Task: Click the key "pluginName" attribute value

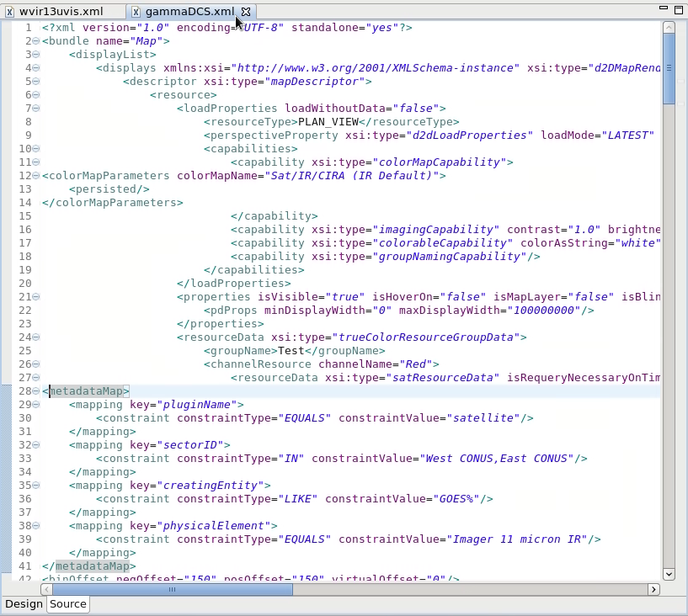Action: 197,405
